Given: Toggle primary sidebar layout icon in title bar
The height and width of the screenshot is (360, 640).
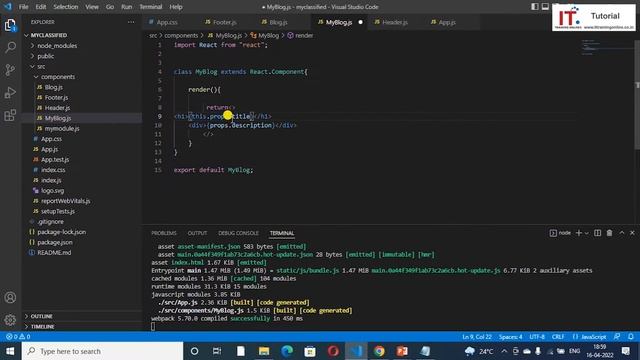Looking at the screenshot, I should (x=535, y=7).
